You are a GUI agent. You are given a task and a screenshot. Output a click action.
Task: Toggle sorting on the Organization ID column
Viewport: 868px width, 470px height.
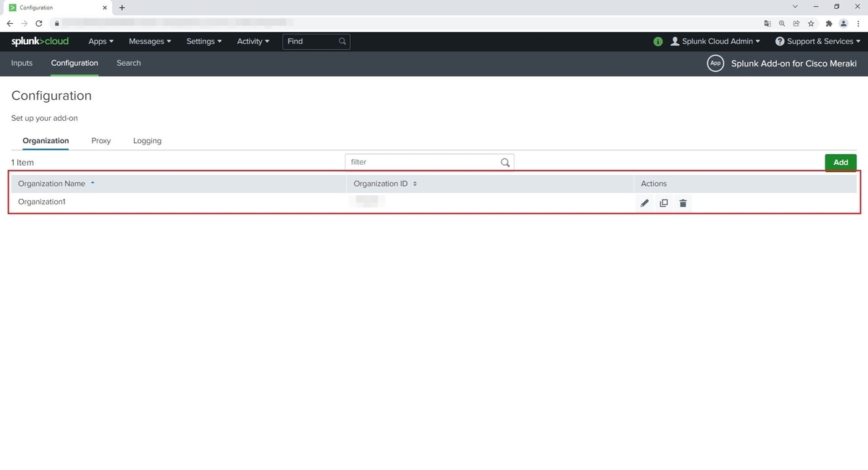point(383,184)
